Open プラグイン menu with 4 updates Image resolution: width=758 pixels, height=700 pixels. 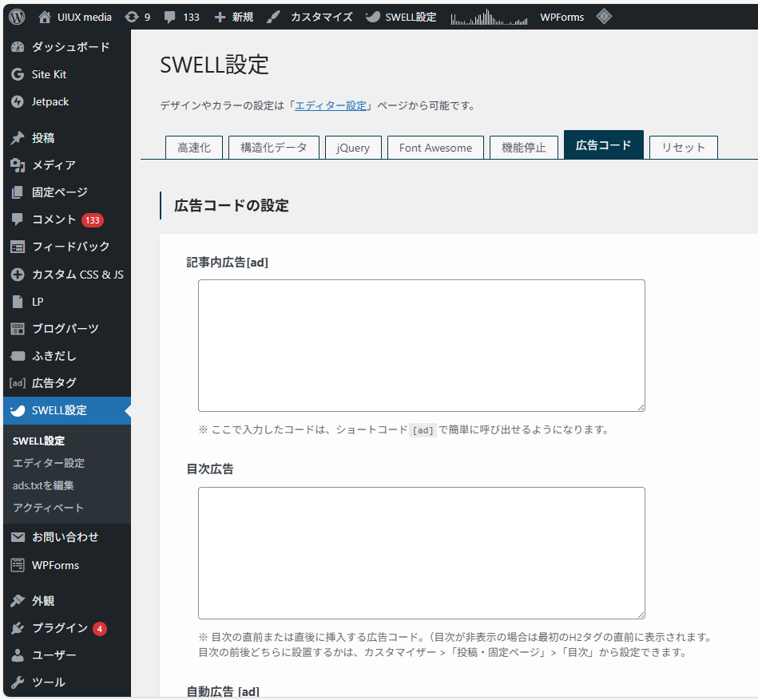click(60, 628)
